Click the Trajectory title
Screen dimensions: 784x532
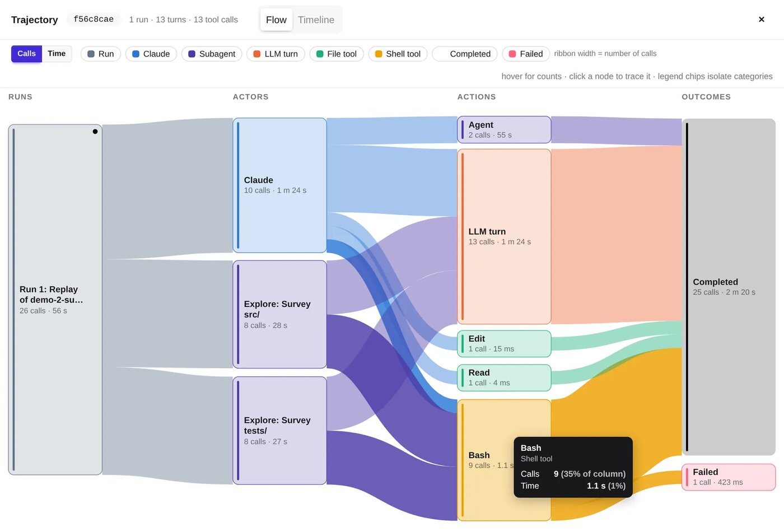(x=35, y=20)
